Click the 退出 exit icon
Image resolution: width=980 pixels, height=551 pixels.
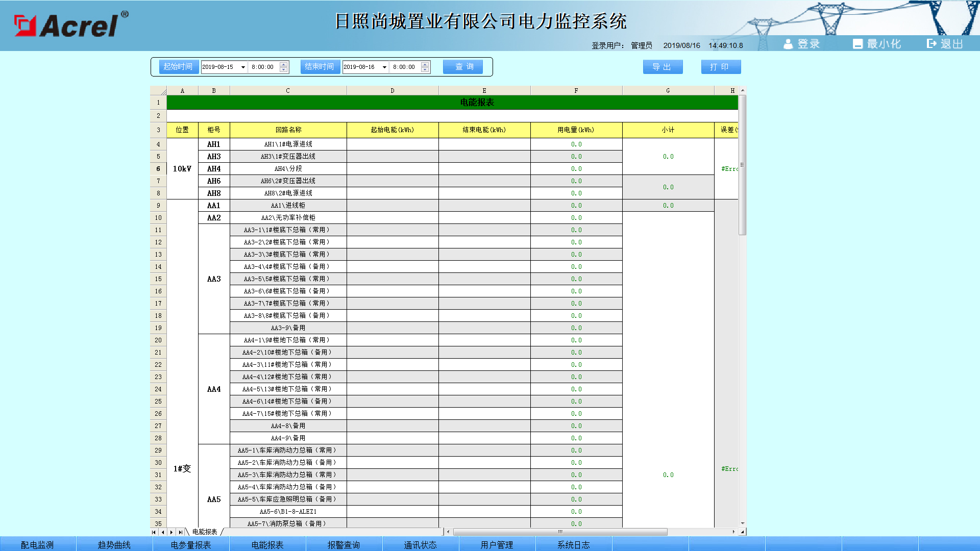click(932, 44)
